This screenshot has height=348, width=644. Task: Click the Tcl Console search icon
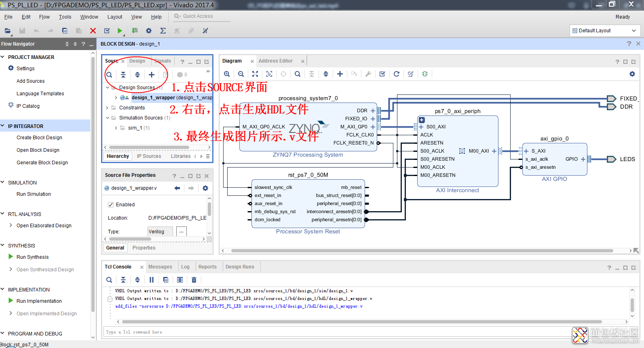(x=109, y=280)
